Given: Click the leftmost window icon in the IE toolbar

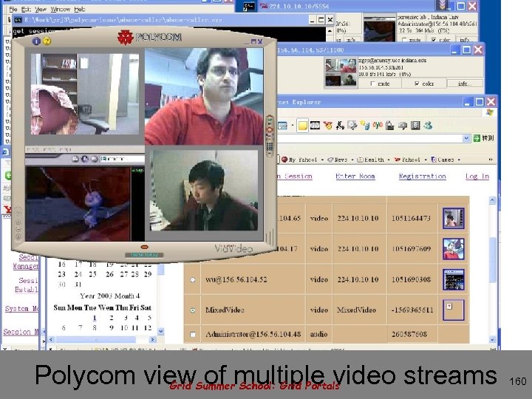Looking at the screenshot, I should coord(282,126).
